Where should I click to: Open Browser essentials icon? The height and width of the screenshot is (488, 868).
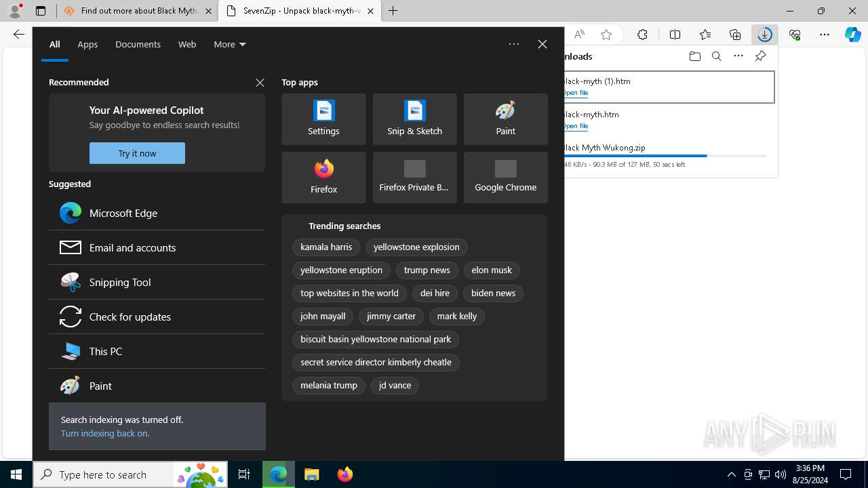coord(795,35)
